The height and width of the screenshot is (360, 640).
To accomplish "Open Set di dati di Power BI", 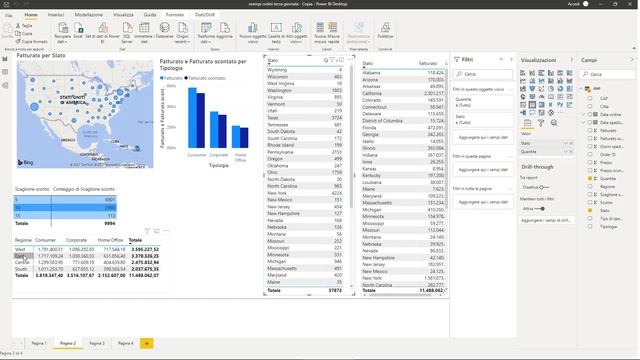I will pos(102,28).
